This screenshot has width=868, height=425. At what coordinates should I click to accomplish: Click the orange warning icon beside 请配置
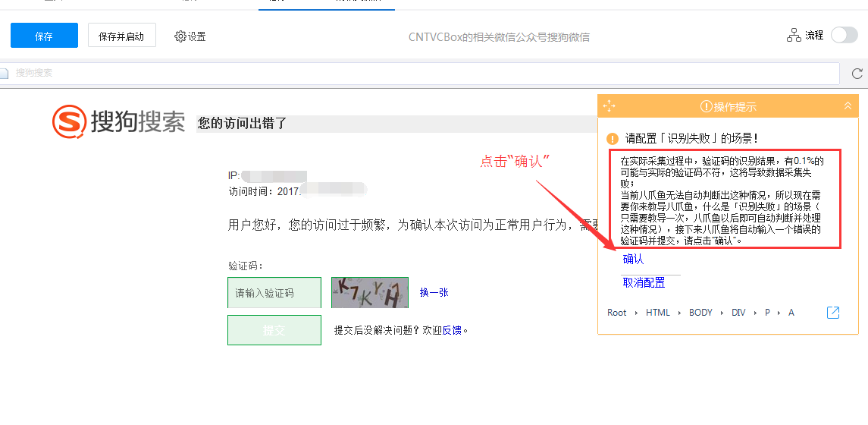point(613,139)
